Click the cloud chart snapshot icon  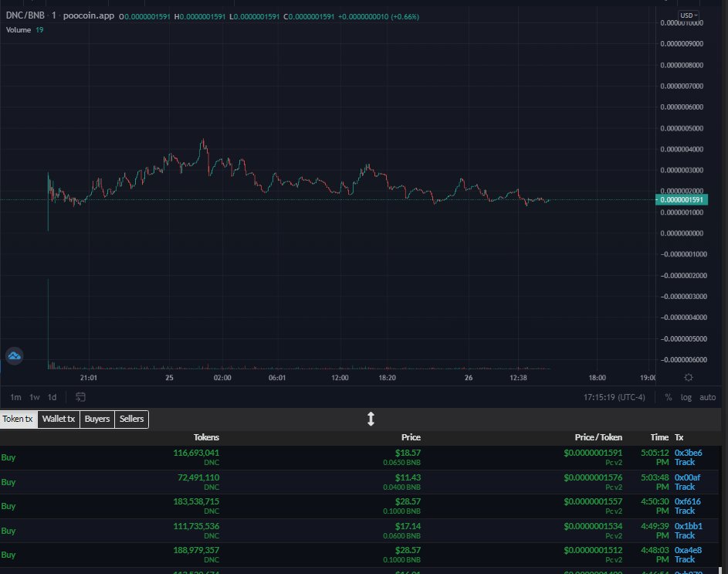tap(15, 356)
